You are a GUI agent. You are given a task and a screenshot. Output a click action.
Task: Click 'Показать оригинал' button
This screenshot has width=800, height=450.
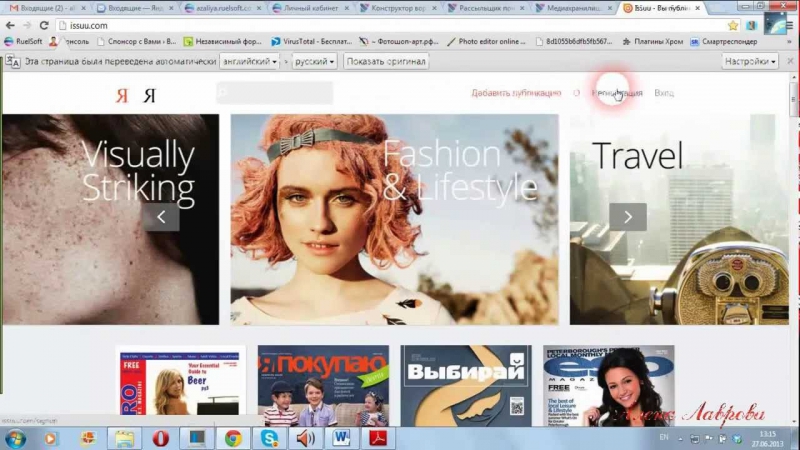[386, 61]
